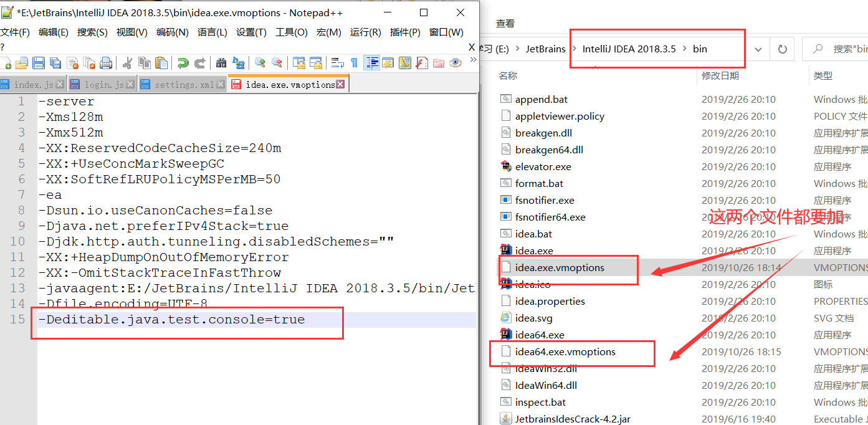Open the 编码(N) menu
The image size is (868, 425).
pos(173,32)
